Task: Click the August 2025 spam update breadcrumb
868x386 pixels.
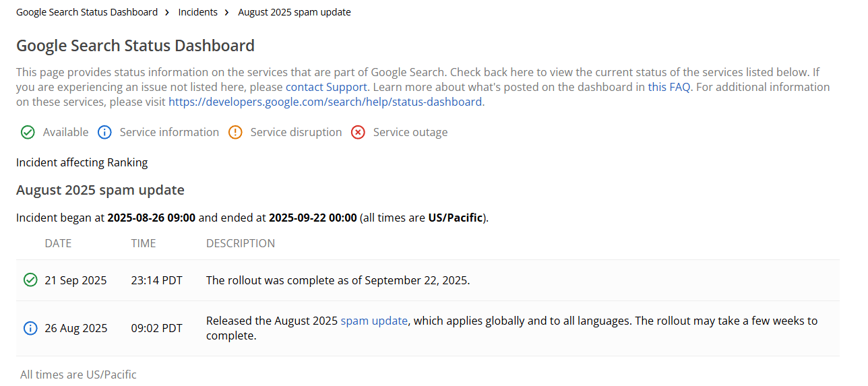Action: (294, 12)
